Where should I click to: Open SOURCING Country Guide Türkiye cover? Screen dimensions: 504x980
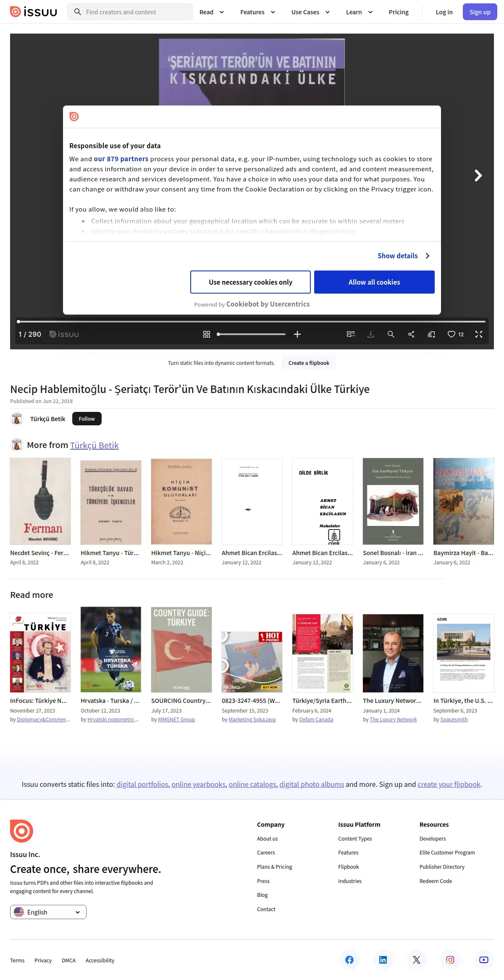181,650
